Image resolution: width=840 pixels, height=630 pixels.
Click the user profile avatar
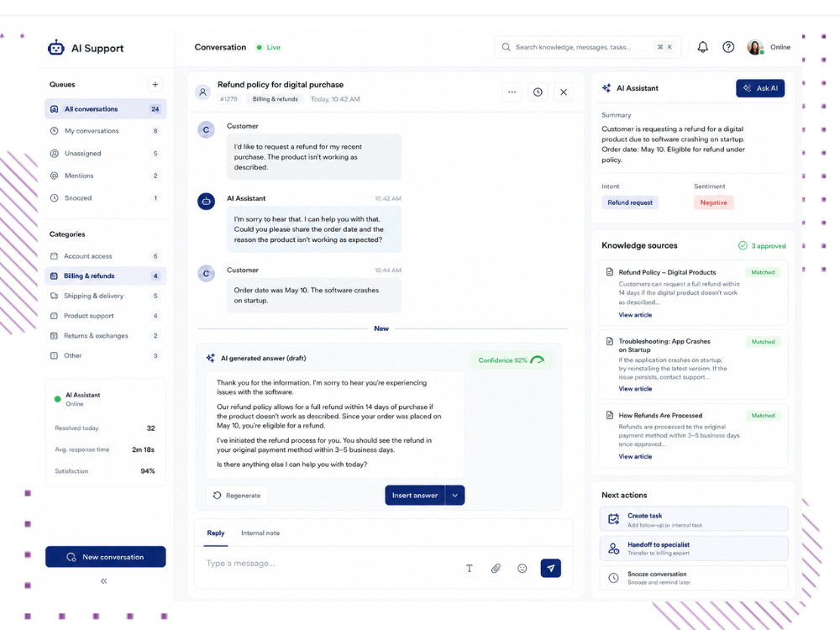755,47
